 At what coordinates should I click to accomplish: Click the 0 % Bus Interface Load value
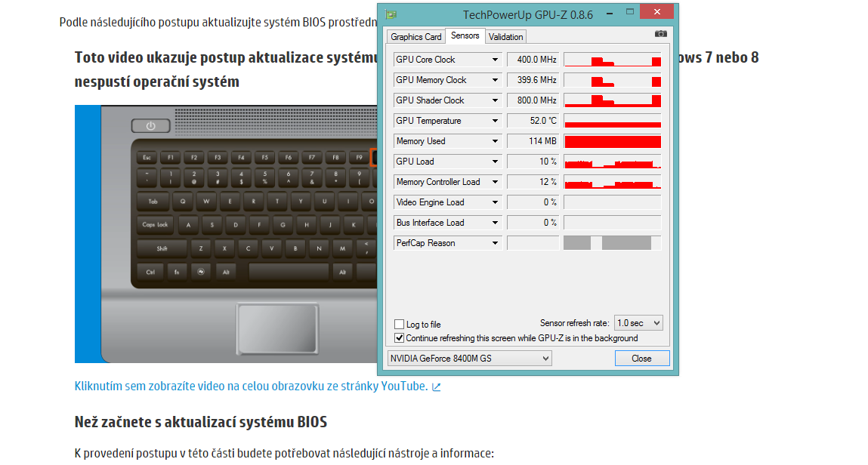(x=533, y=223)
